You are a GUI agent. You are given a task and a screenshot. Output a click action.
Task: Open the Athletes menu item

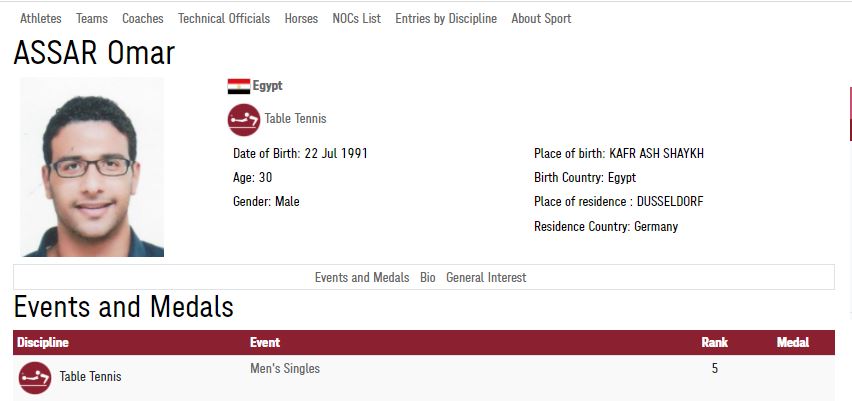click(41, 18)
